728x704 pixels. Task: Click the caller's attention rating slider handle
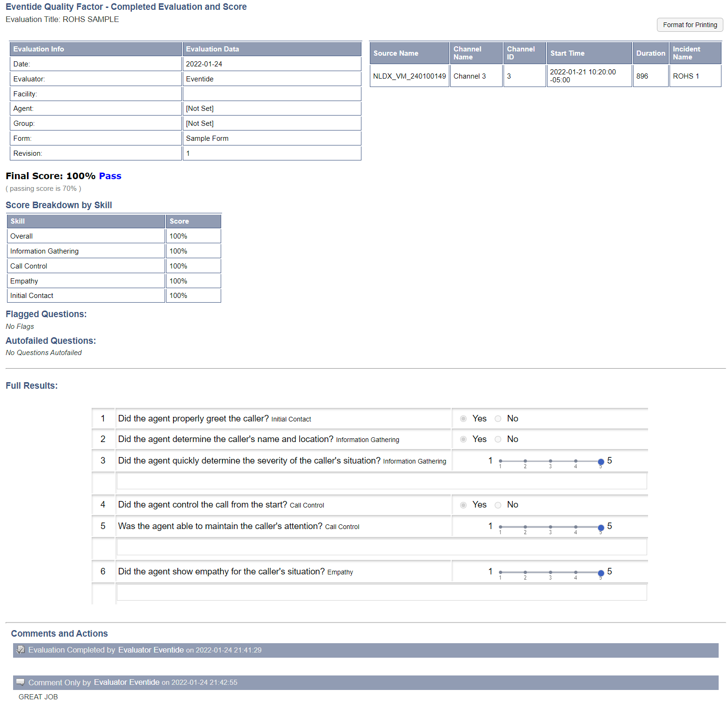(600, 527)
